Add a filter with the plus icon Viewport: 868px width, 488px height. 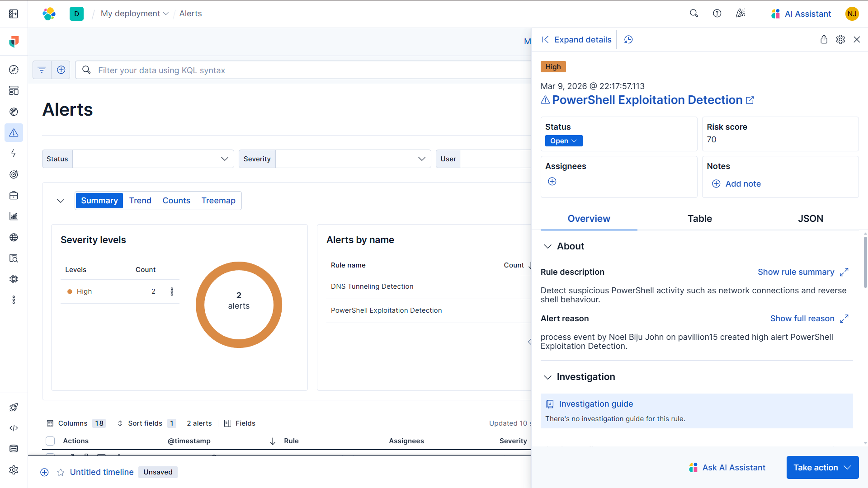tap(61, 70)
